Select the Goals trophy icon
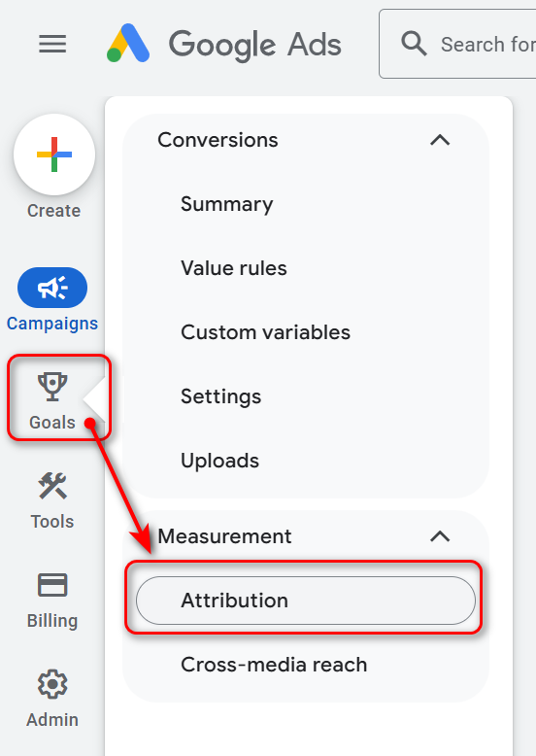536x756 pixels. (52, 387)
